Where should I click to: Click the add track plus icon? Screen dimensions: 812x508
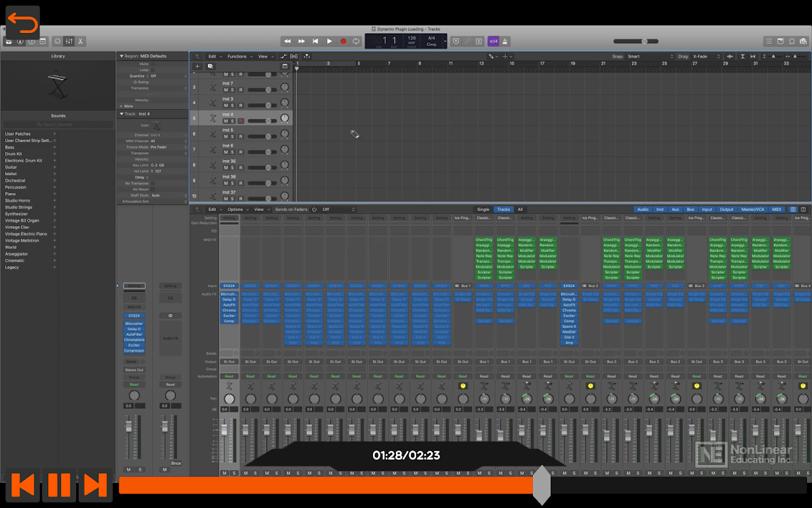point(197,66)
